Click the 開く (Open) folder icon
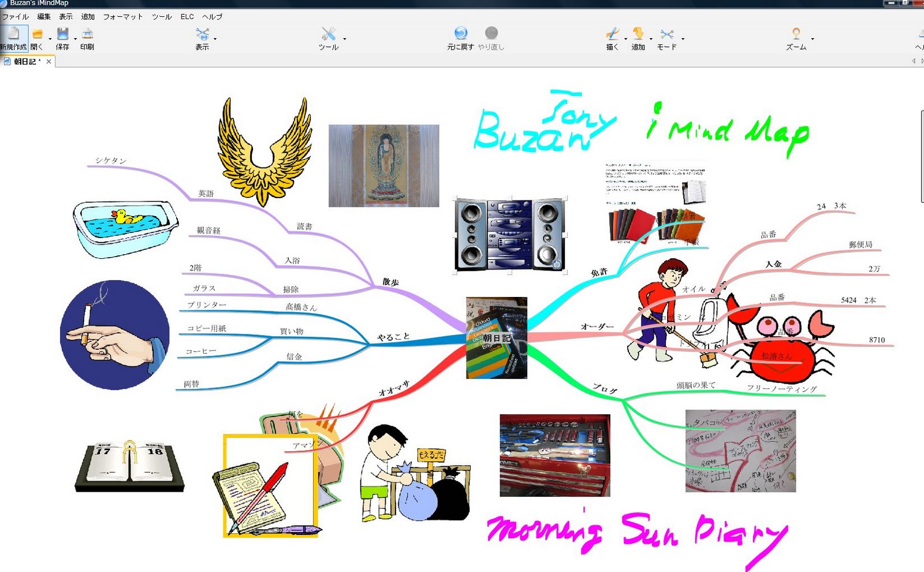924x572 pixels. coord(37,34)
